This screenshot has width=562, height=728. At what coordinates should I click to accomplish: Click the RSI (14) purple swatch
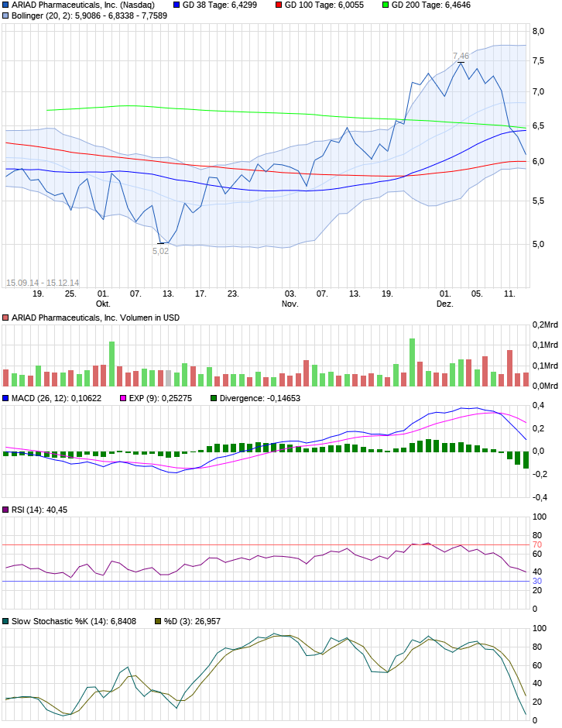(x=5, y=510)
